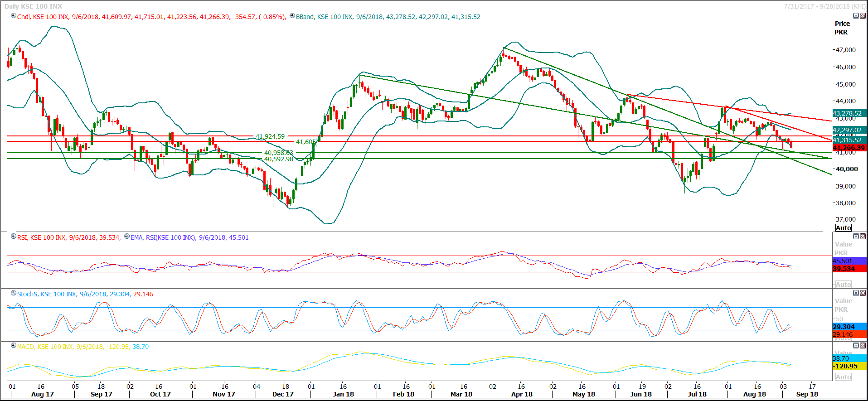Click the clock icon beside the BBand label
Image resolution: width=868 pixels, height=401 pixels.
point(292,16)
